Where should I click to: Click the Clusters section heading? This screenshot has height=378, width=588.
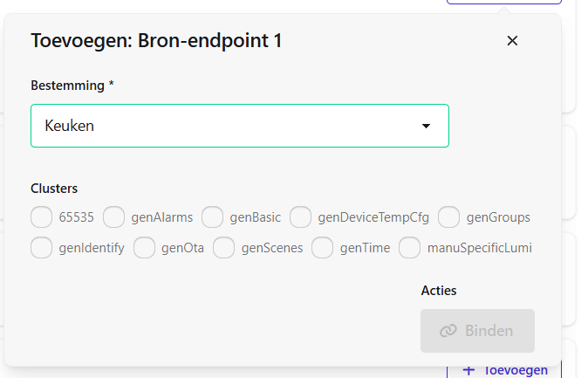click(x=54, y=188)
